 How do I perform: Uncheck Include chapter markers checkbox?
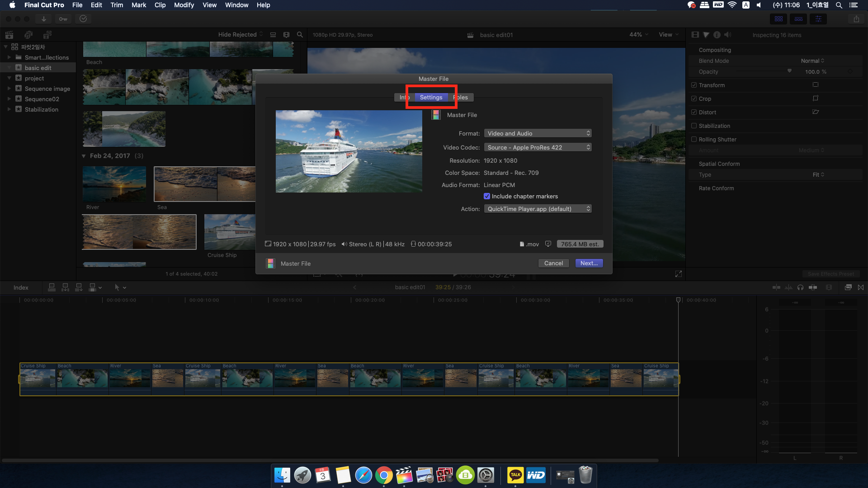487,196
